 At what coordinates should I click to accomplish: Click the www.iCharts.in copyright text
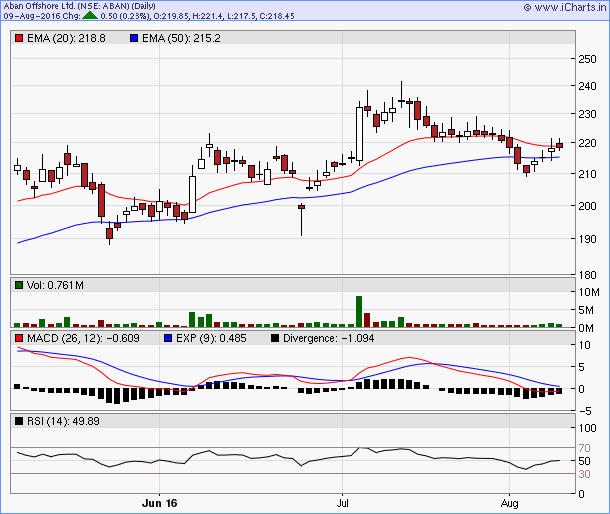click(565, 7)
